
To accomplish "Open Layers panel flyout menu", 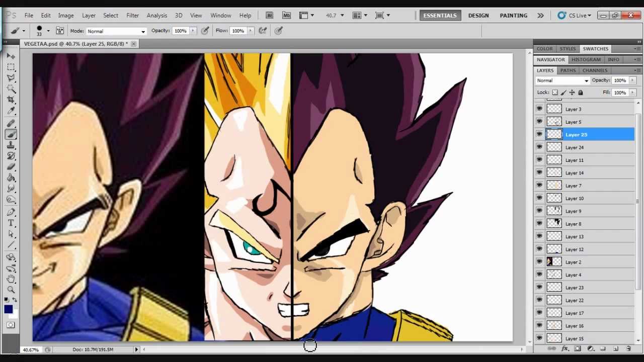I will (x=637, y=70).
